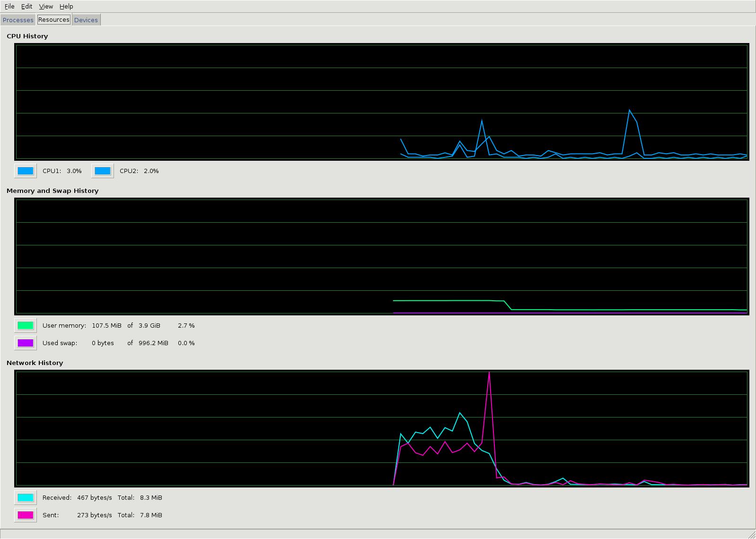Open the Help menu
Image resolution: width=756 pixels, height=539 pixels.
click(66, 6)
